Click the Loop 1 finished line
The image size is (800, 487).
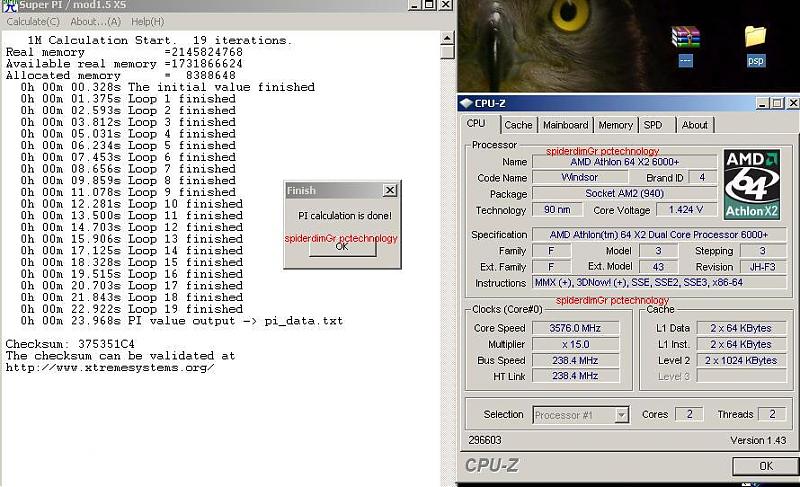pos(128,99)
